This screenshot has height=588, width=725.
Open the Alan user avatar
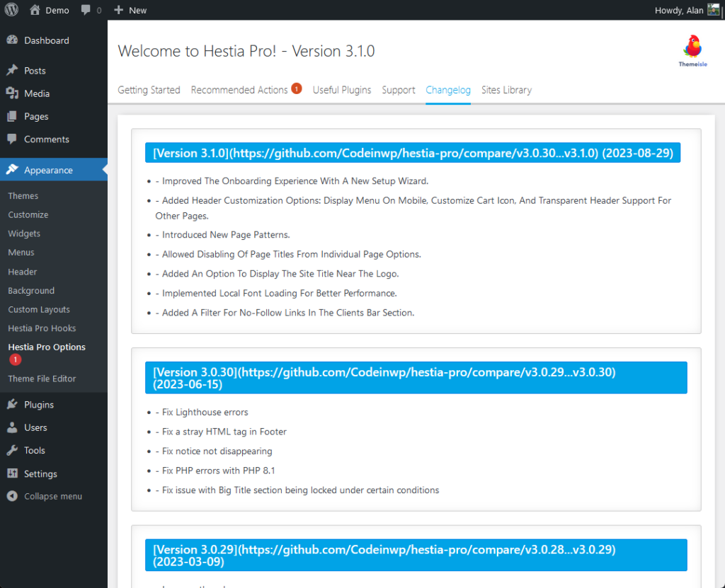click(x=714, y=10)
